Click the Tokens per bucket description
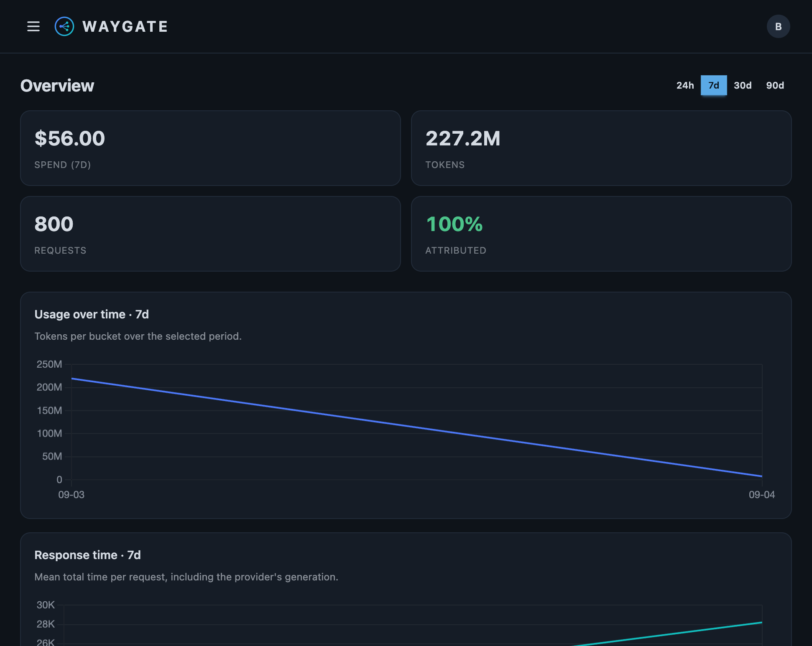This screenshot has width=812, height=646. click(x=138, y=336)
